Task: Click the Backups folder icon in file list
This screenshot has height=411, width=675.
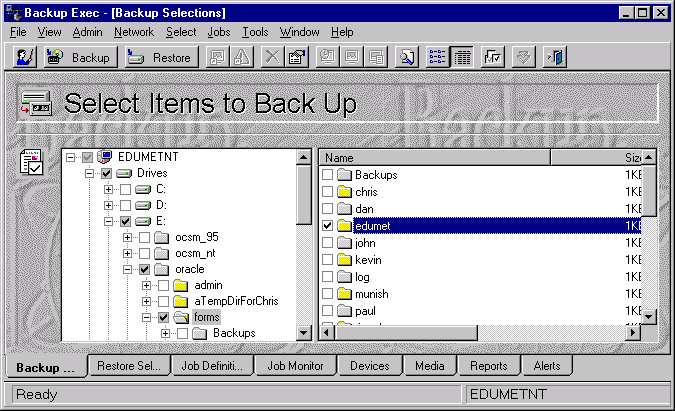Action: tap(344, 175)
